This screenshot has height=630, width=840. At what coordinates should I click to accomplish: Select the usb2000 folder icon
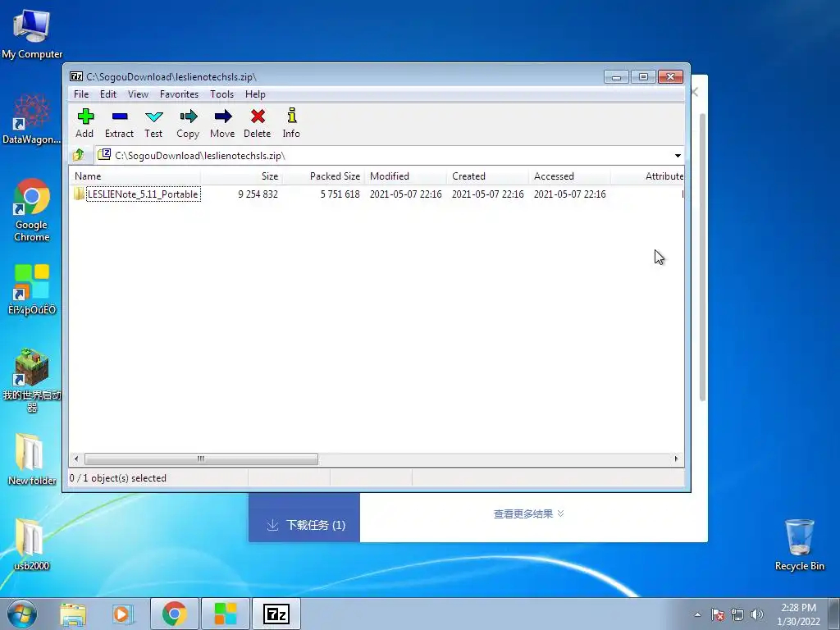(32, 545)
